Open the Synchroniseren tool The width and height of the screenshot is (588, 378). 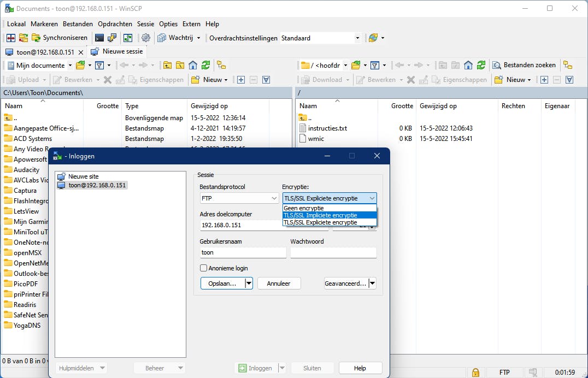(x=61, y=38)
